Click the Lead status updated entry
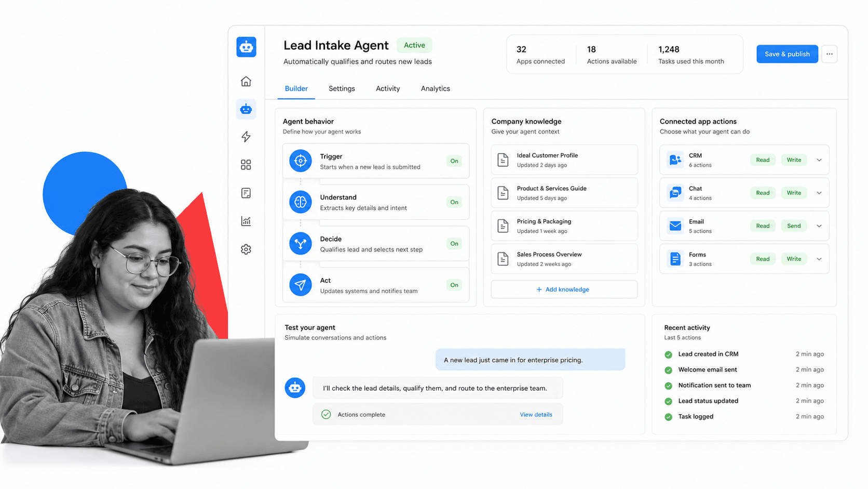Image resolution: width=868 pixels, height=489 pixels. [x=744, y=401]
